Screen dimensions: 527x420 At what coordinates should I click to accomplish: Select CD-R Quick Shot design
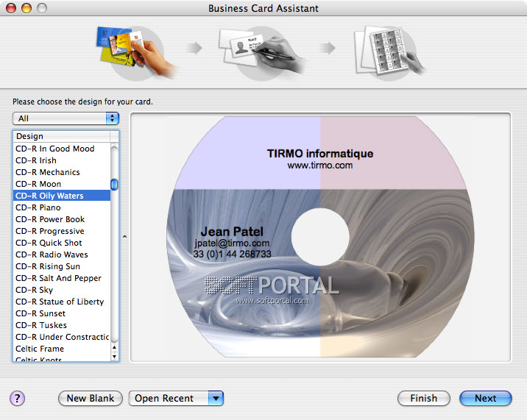coord(62,243)
